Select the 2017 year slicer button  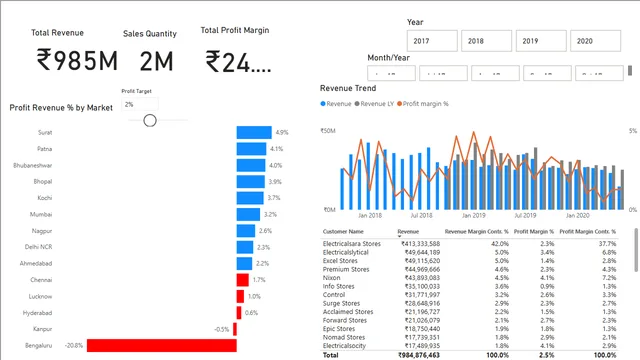coord(432,41)
